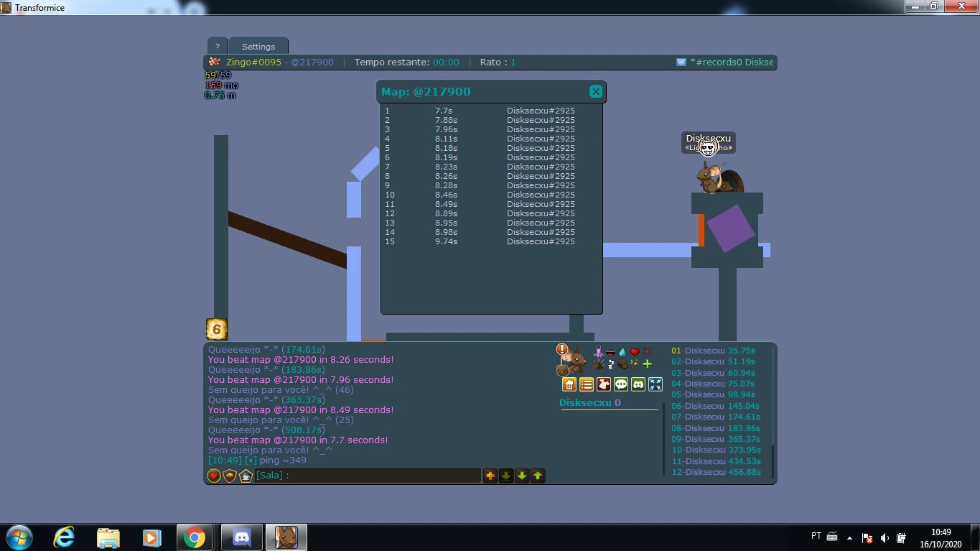
Task: Click chat message 'You beat map @217900 in 7.7 seconds!'
Action: [298, 440]
